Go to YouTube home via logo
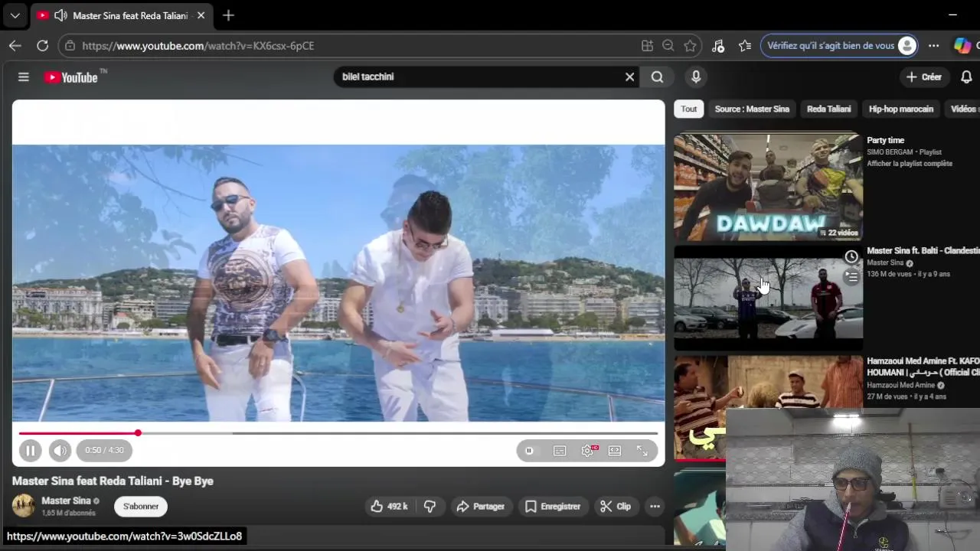Viewport: 980px width, 551px height. [x=71, y=77]
